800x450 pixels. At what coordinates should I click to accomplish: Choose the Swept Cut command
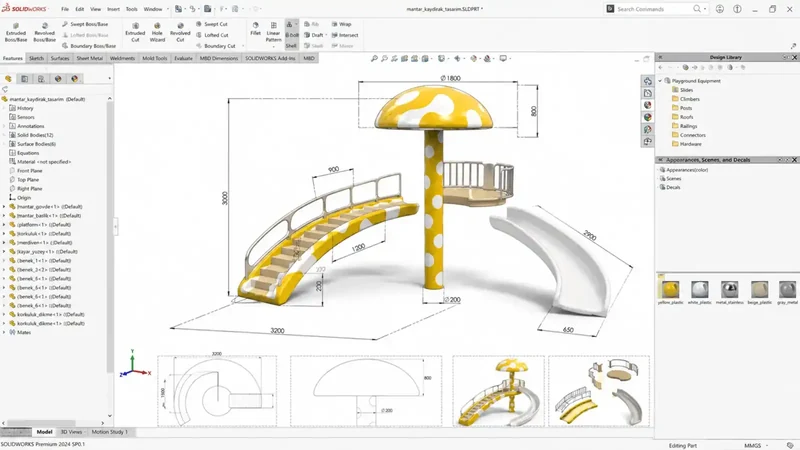point(212,24)
